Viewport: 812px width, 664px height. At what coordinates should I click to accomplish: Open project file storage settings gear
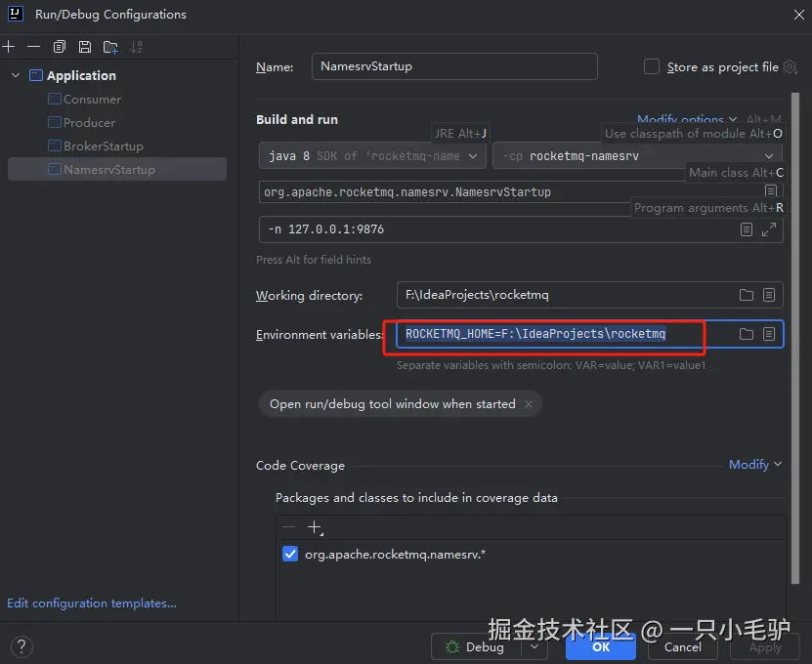790,66
